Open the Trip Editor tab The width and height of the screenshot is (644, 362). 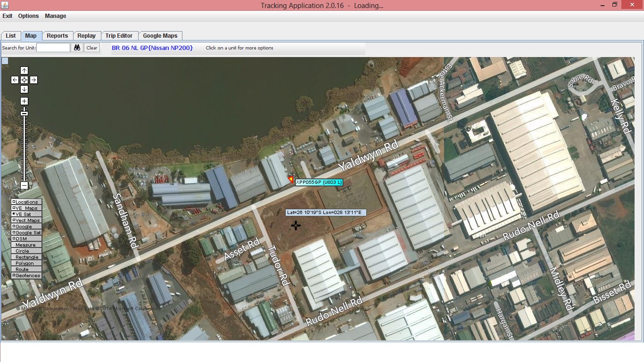coord(119,36)
